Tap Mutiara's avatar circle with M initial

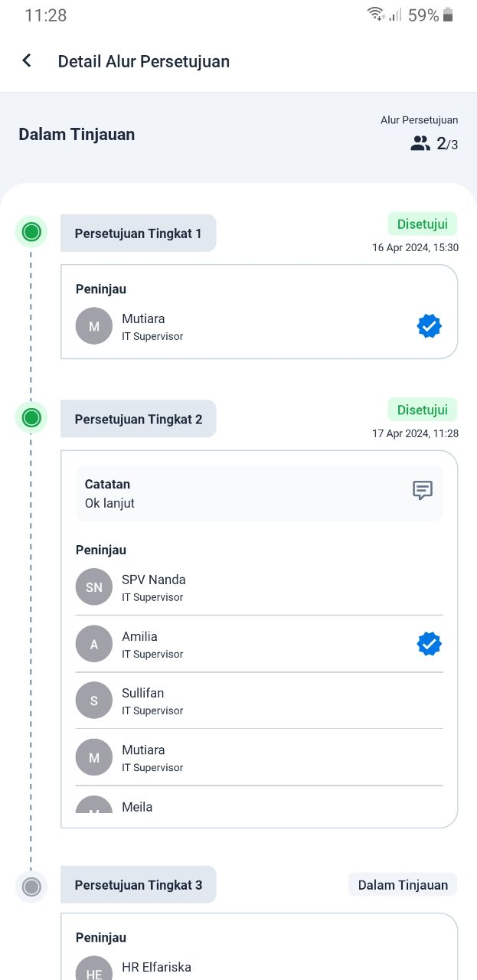click(x=93, y=326)
